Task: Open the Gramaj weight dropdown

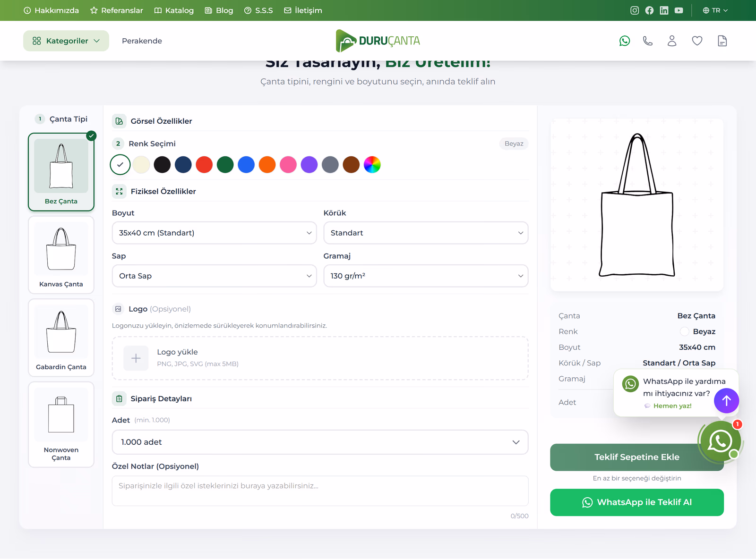Action: coord(426,276)
